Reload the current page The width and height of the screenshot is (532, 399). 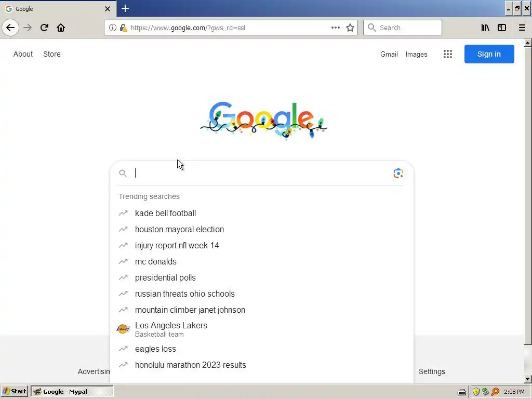click(44, 28)
